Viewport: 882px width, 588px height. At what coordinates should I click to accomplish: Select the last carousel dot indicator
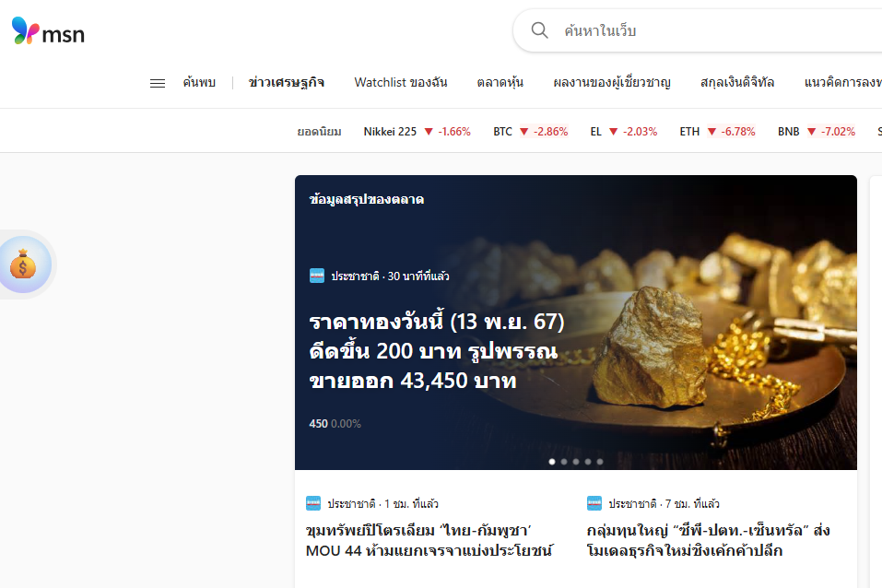coord(600,462)
